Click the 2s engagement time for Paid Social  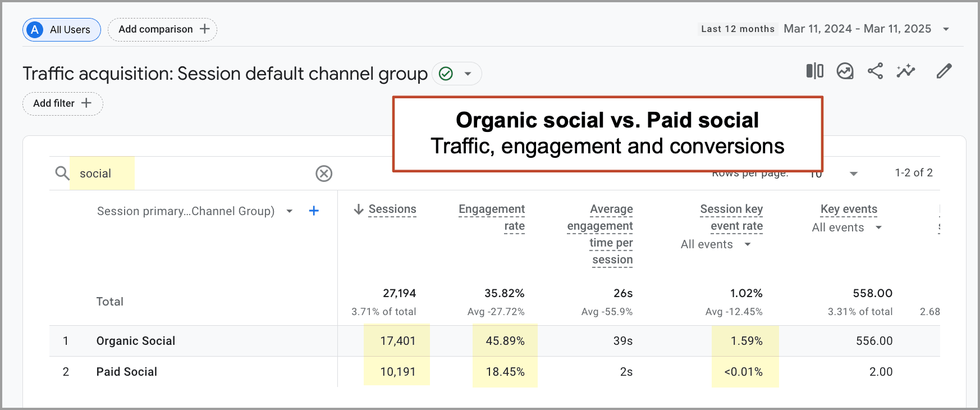coord(626,372)
